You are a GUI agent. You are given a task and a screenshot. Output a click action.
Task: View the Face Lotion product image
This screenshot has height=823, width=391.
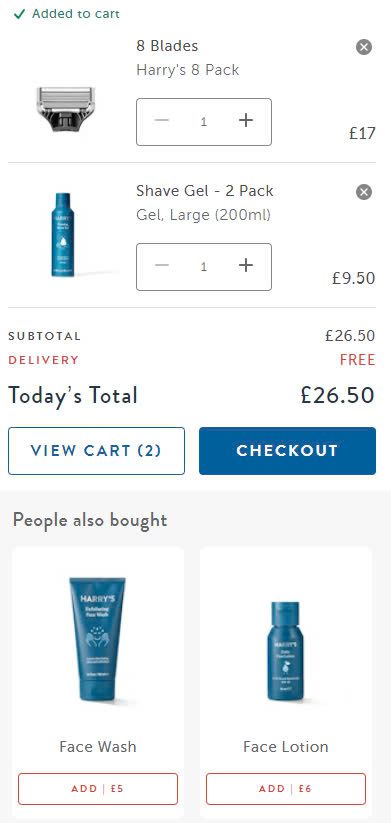coord(286,651)
